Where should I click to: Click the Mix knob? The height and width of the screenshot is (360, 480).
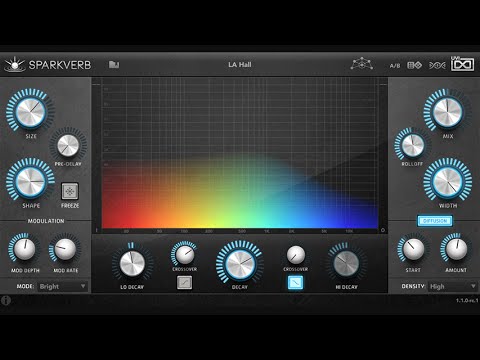448,112
